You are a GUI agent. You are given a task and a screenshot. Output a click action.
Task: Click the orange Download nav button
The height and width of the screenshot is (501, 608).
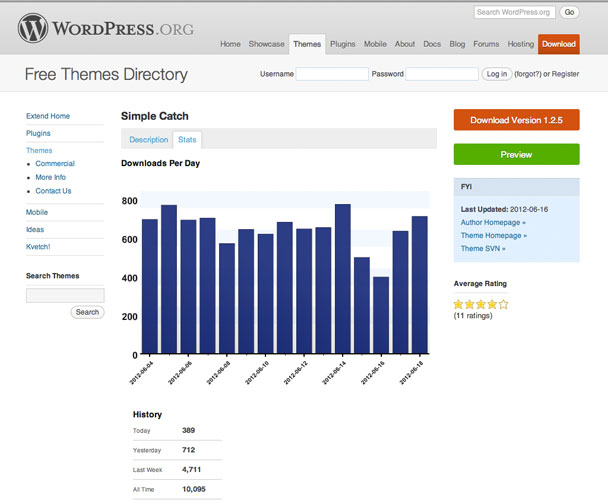coord(559,44)
